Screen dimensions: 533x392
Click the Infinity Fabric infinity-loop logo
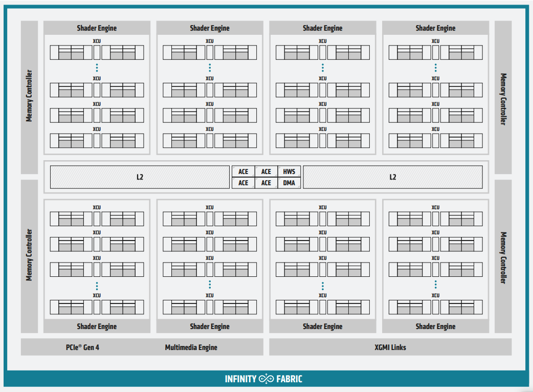pyautogui.click(x=266, y=379)
